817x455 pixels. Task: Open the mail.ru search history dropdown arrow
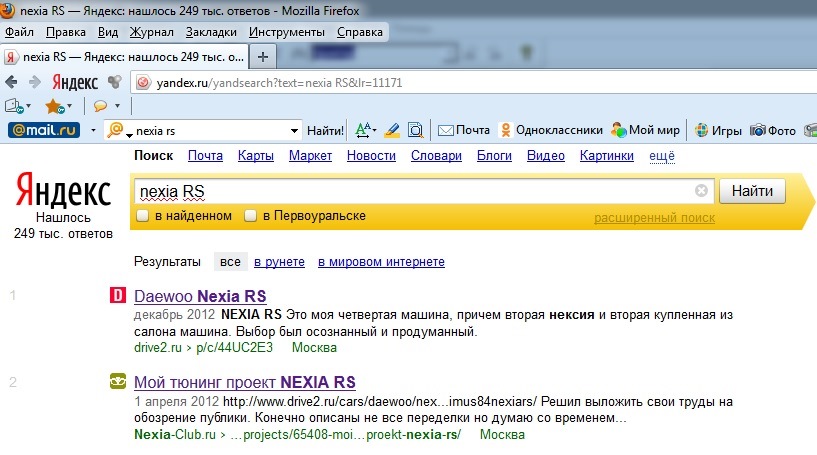(294, 131)
